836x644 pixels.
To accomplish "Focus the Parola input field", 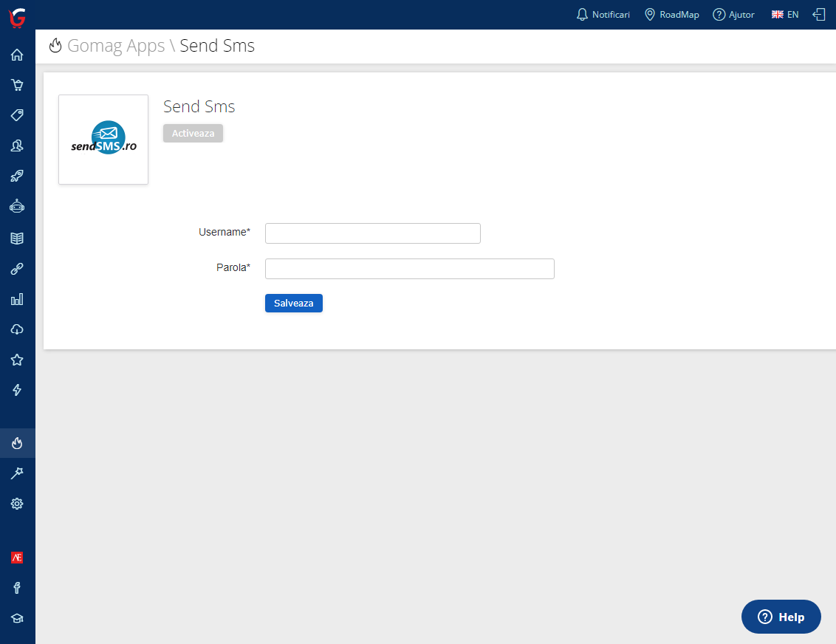I will (409, 269).
